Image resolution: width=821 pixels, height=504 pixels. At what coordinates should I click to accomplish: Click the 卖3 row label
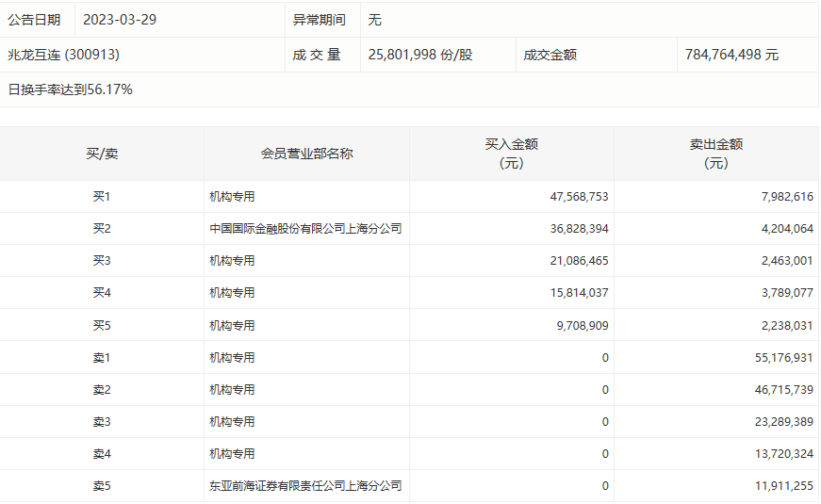102,422
